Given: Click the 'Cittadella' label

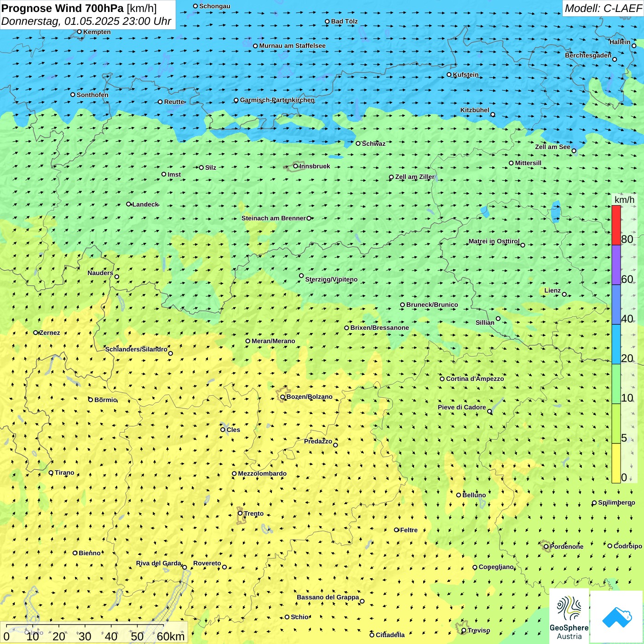Looking at the screenshot, I should coord(390,635).
